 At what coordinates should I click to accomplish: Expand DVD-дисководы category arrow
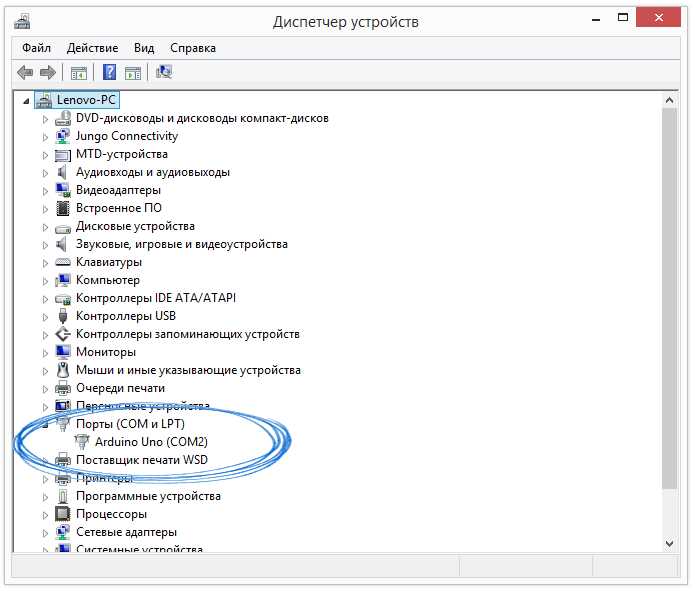coord(45,119)
